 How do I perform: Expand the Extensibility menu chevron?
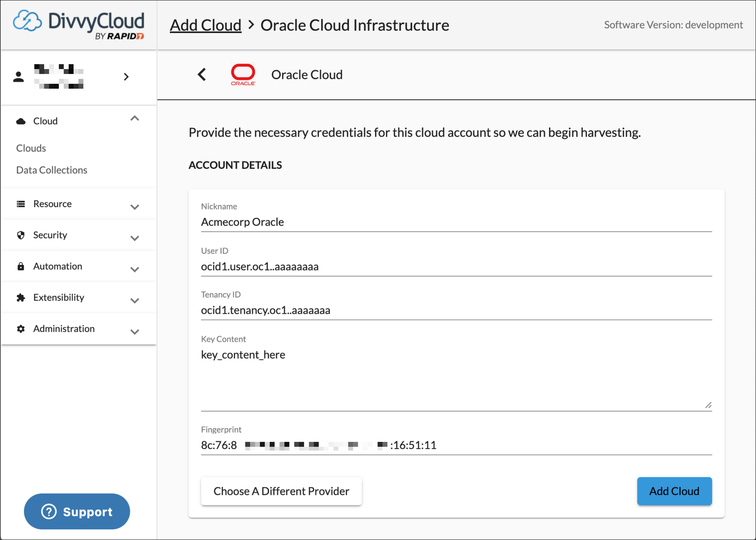pyautogui.click(x=135, y=301)
